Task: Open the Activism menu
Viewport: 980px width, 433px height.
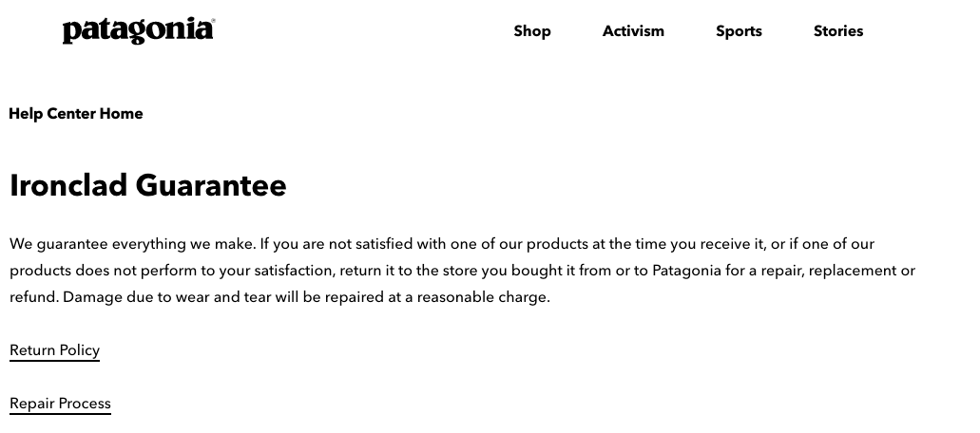Action: (633, 31)
